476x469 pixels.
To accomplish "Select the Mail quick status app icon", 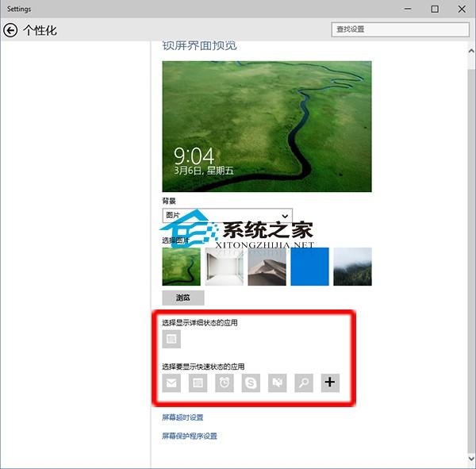I will (x=171, y=383).
